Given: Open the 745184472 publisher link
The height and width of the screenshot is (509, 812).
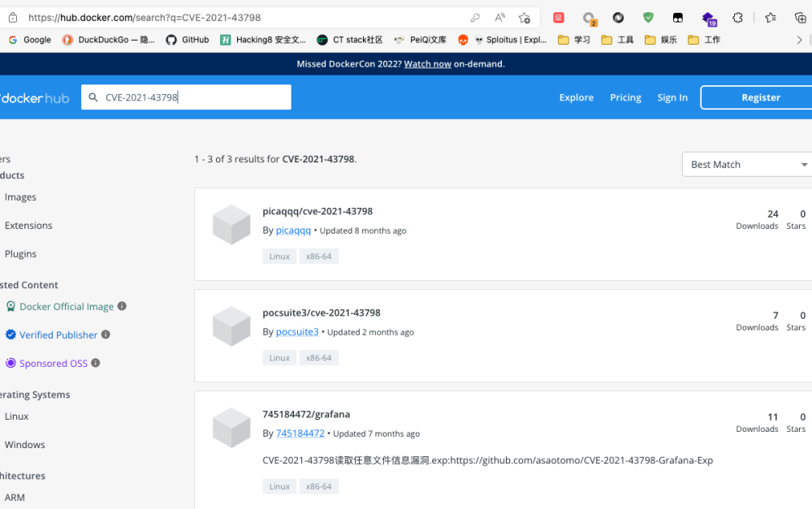Looking at the screenshot, I should pyautogui.click(x=300, y=434).
